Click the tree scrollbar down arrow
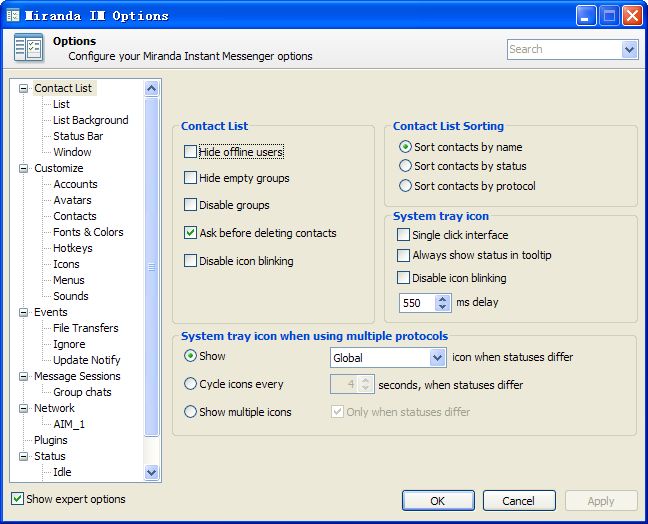The width and height of the screenshot is (648, 524). point(152,472)
